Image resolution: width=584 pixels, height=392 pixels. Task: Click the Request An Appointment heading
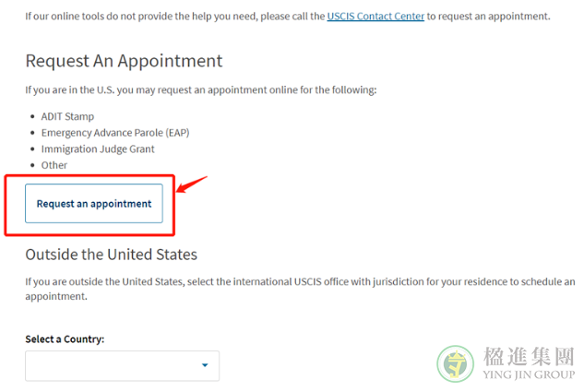tap(124, 61)
